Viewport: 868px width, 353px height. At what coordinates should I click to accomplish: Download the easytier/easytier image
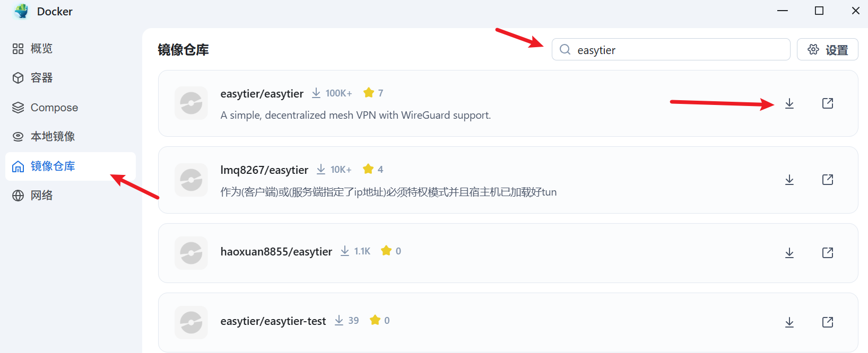tap(789, 103)
